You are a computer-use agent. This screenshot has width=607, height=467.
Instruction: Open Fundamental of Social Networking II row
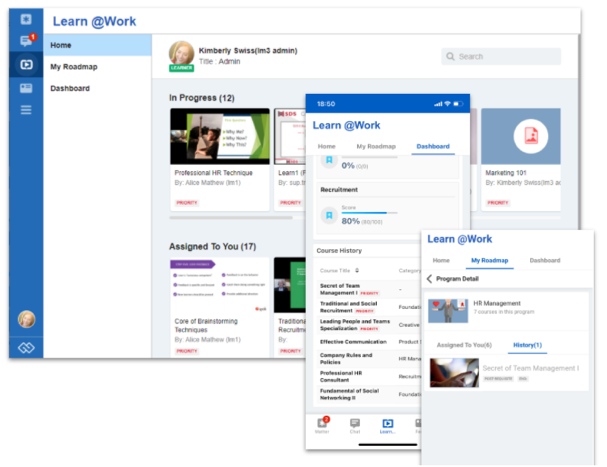(x=369, y=394)
